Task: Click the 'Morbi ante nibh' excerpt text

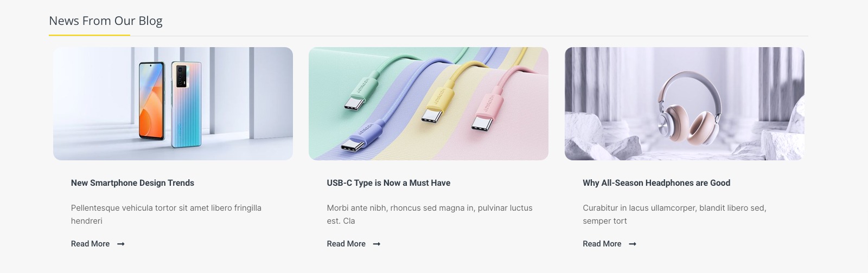Action: coord(430,214)
